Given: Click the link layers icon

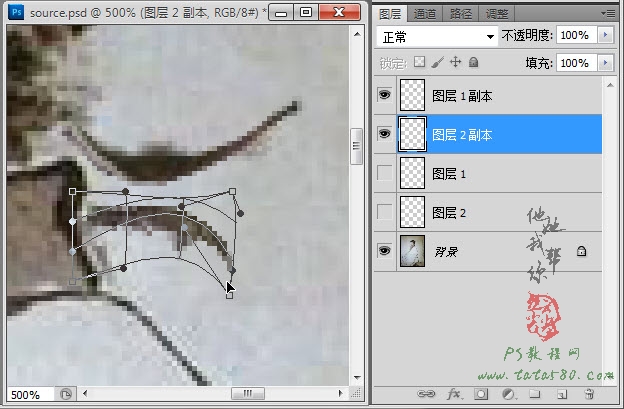Looking at the screenshot, I should [426, 394].
